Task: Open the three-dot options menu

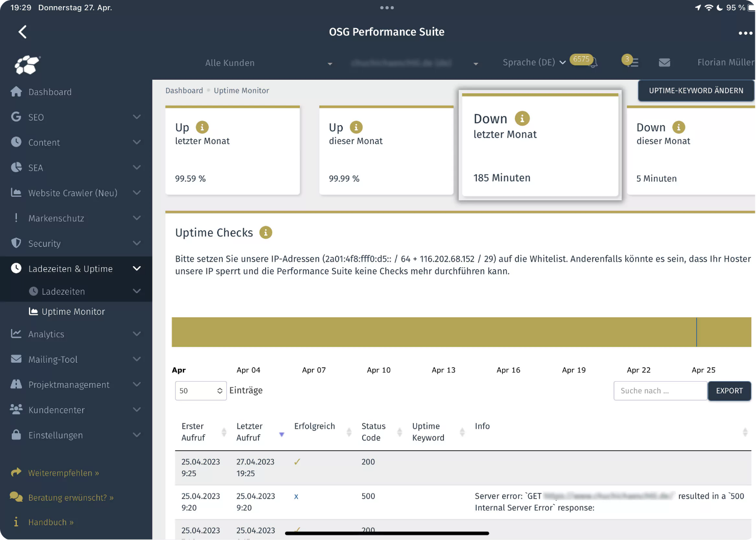Action: (x=745, y=33)
